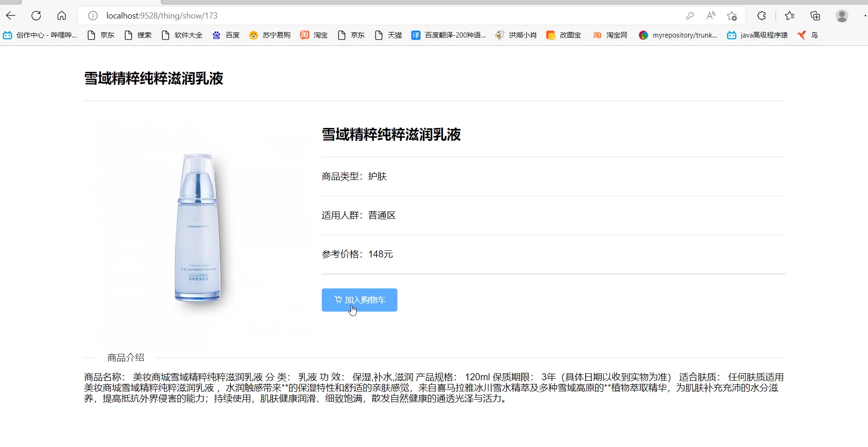Open the 天猫 bookmark
Image resolution: width=868 pixels, height=447 pixels.
coord(388,35)
